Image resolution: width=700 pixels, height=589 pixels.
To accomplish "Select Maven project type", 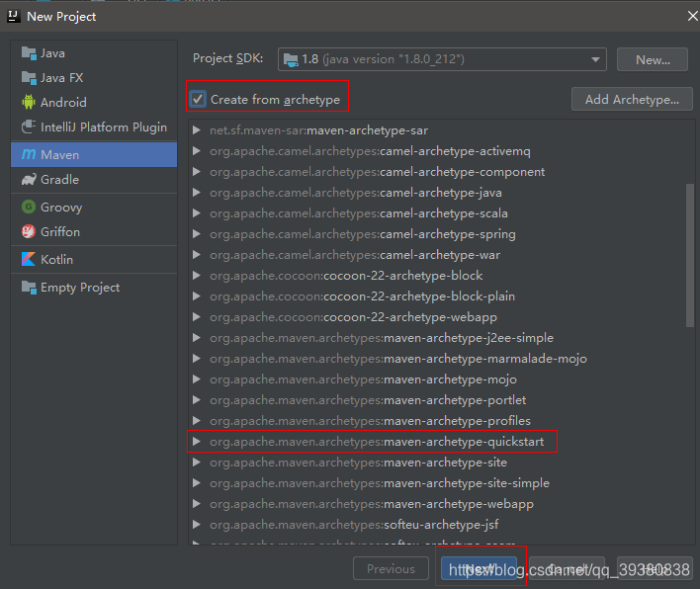I will 94,154.
